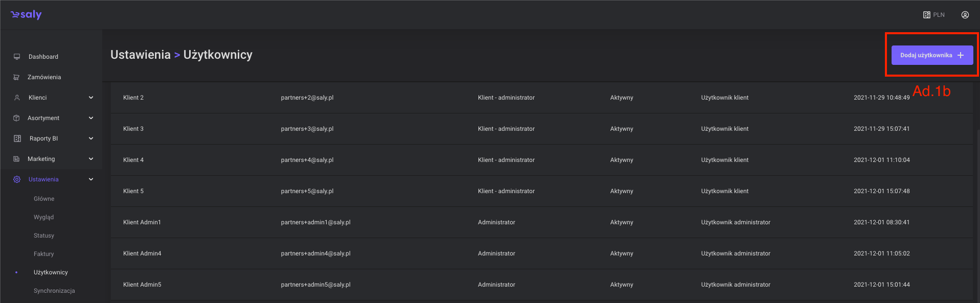Click the Marketing sidebar icon

(x=16, y=159)
